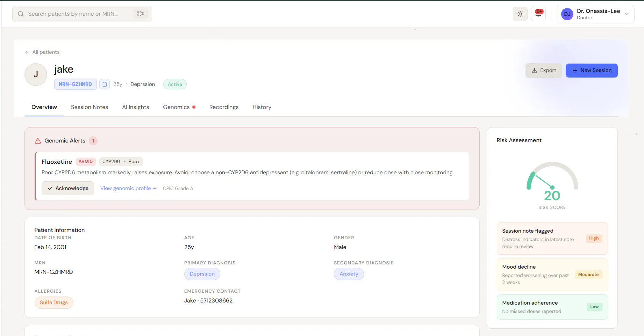Click the search magnifier icon

tap(21, 14)
